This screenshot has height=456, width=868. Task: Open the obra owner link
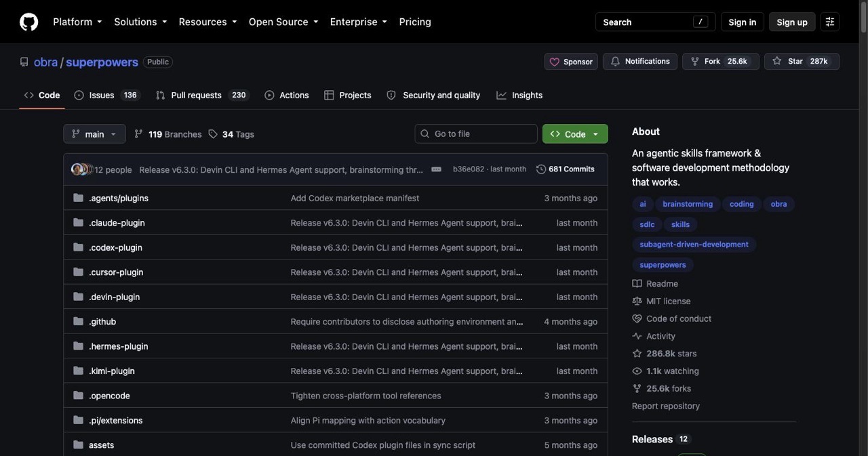pos(46,62)
